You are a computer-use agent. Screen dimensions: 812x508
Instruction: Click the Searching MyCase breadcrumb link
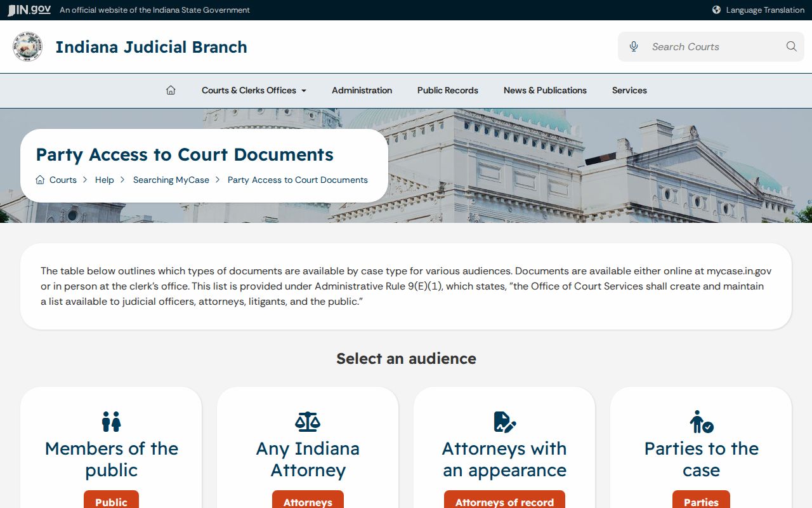(171, 180)
